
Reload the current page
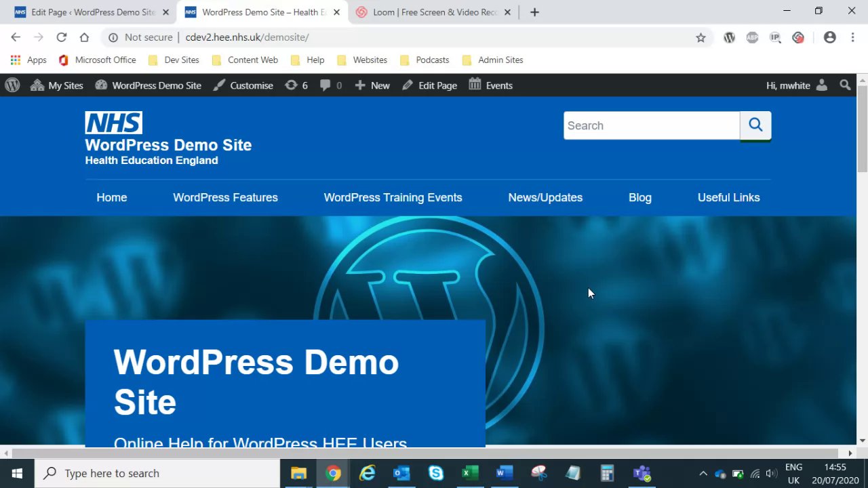[62, 37]
